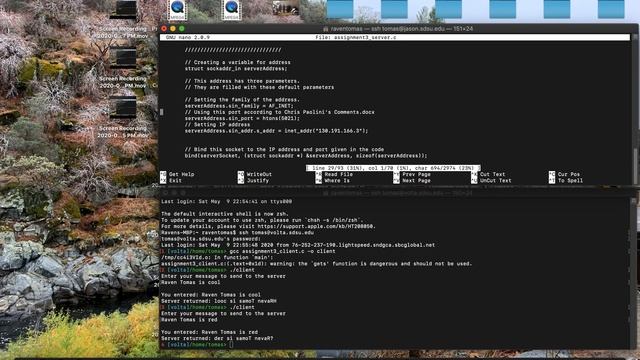Click the support.apple.com/kb/HT208050 URL text

tap(316, 226)
